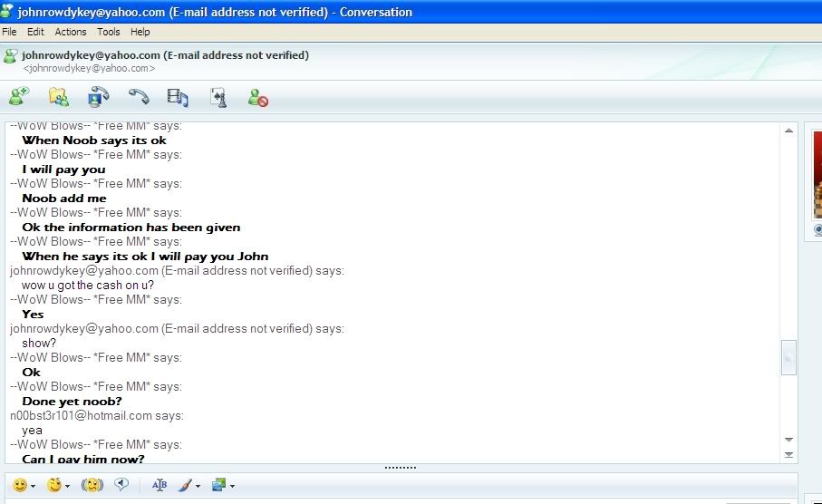The height and width of the screenshot is (504, 822).
Task: Click "Ok the information has been given" message
Action: pos(131,228)
